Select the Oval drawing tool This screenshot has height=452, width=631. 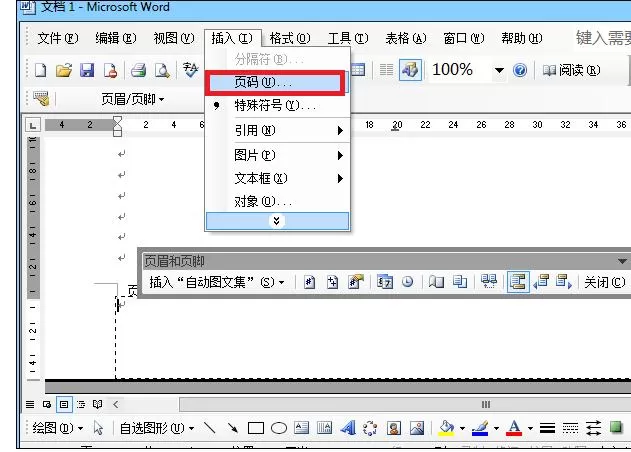(x=279, y=428)
